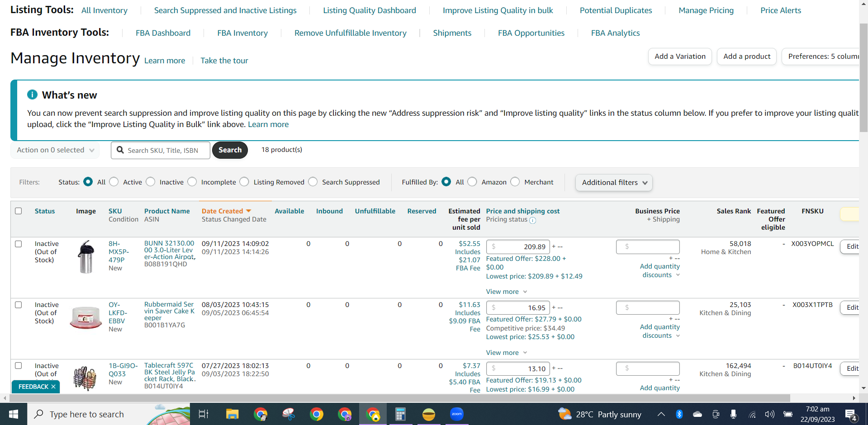Image resolution: width=868 pixels, height=425 pixels.
Task: Expand Add quantity discounts for Rubbermaid row
Action: tap(660, 331)
